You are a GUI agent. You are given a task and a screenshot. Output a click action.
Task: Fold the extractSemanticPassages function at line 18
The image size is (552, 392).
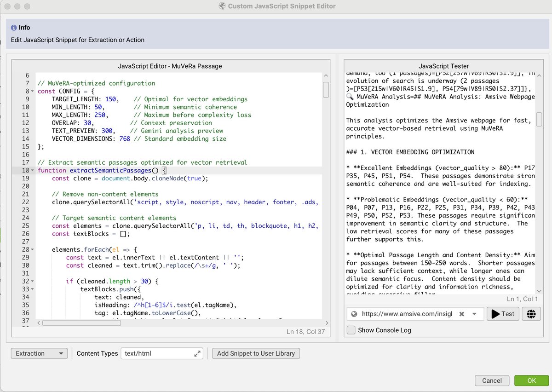tap(32, 170)
